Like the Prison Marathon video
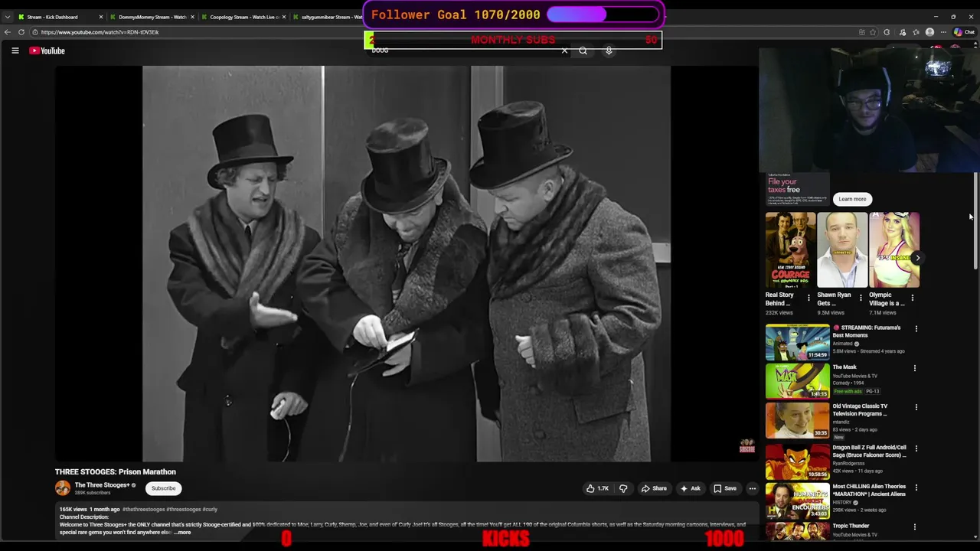Screen dimensions: 980x551 [x=598, y=488]
